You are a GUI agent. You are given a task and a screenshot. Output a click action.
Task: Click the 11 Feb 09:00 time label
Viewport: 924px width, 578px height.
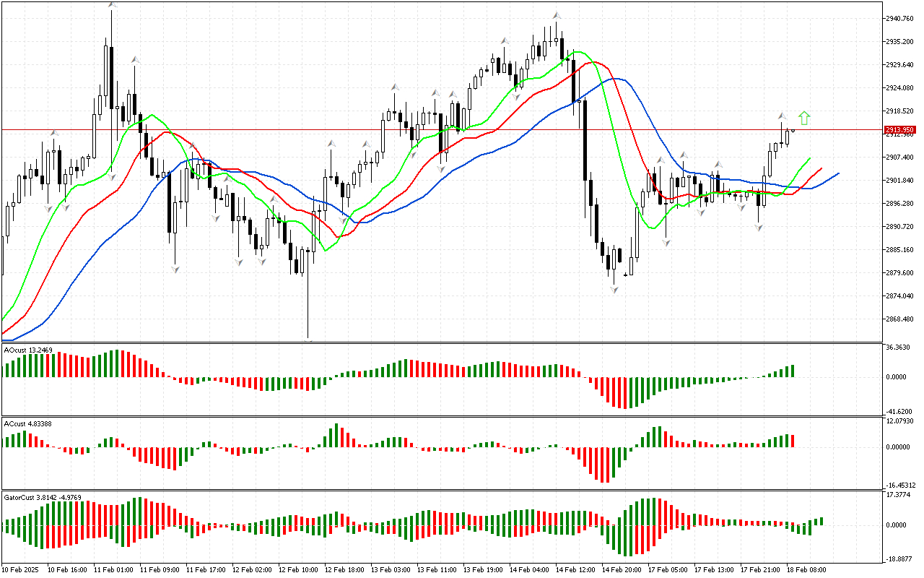160,570
